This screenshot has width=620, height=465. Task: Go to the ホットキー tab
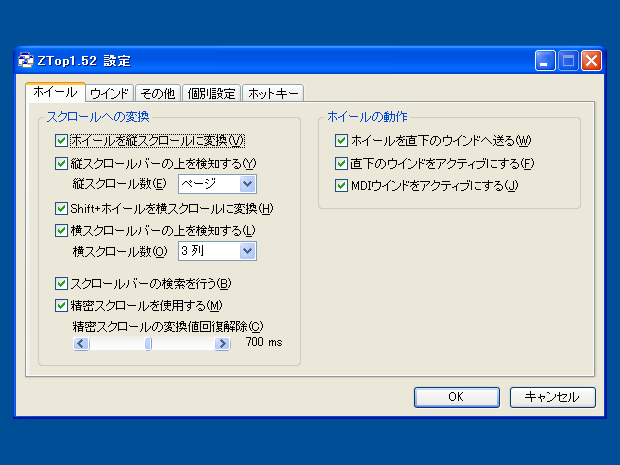click(273, 93)
